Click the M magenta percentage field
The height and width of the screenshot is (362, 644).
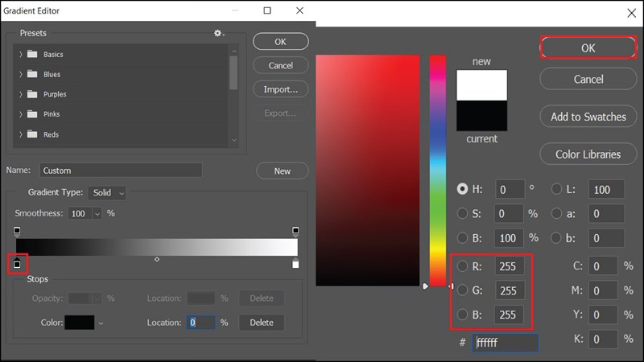(603, 290)
